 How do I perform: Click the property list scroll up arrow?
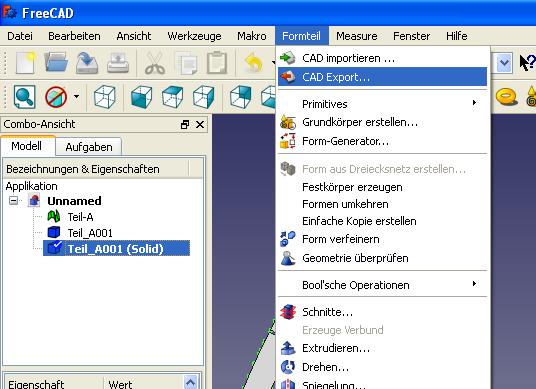[x=190, y=382]
